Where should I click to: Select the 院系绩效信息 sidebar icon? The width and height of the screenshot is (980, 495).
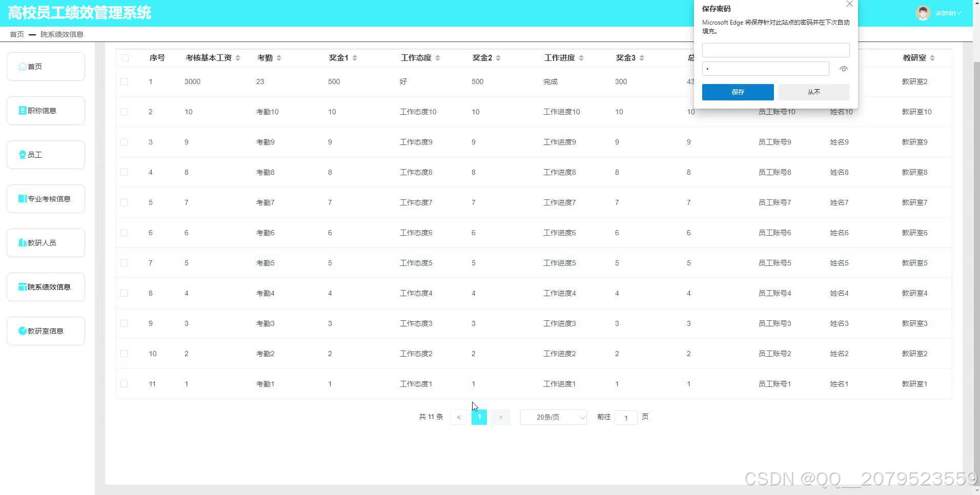tap(22, 286)
